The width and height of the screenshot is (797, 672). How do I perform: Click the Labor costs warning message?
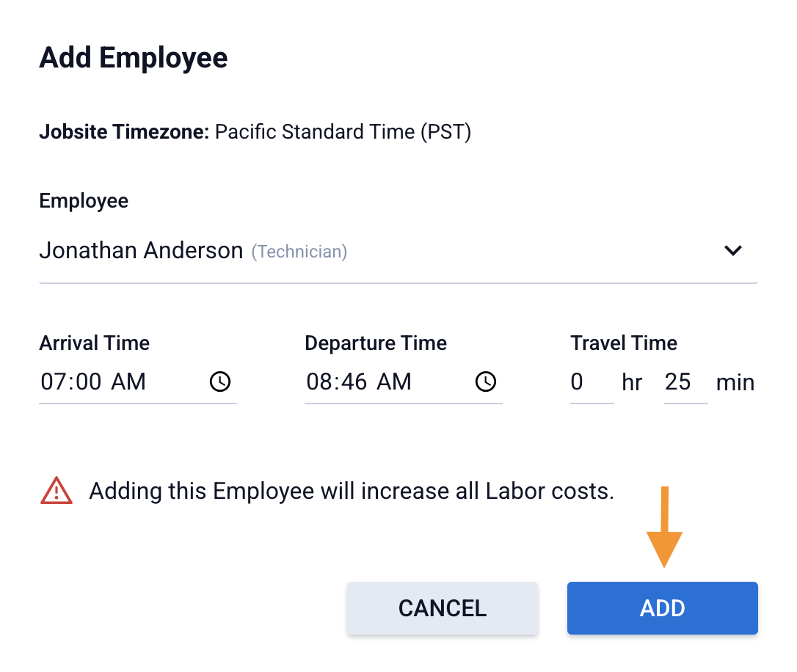tap(352, 491)
